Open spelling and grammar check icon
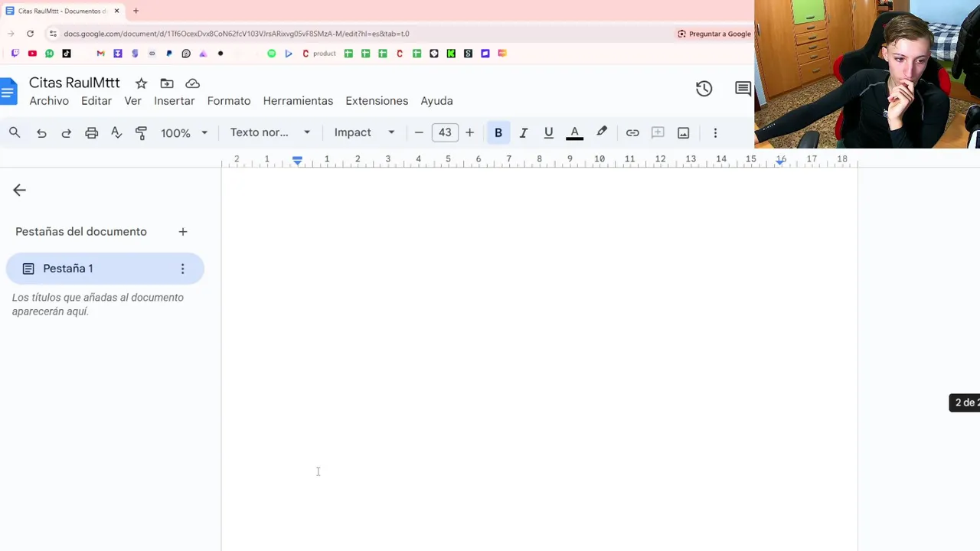Screen dimensions: 980x551 click(x=116, y=133)
